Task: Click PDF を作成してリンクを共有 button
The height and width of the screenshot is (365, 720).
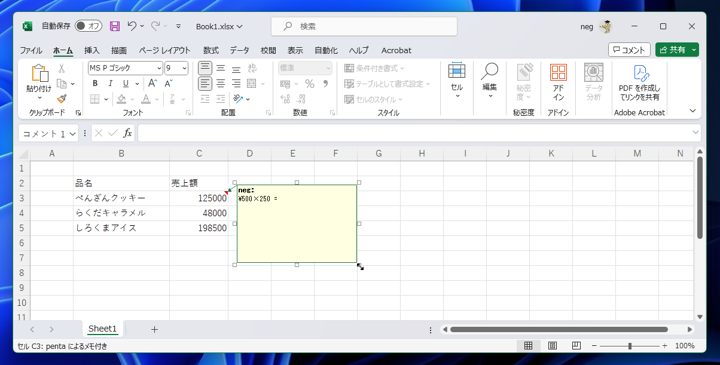Action: [640, 83]
